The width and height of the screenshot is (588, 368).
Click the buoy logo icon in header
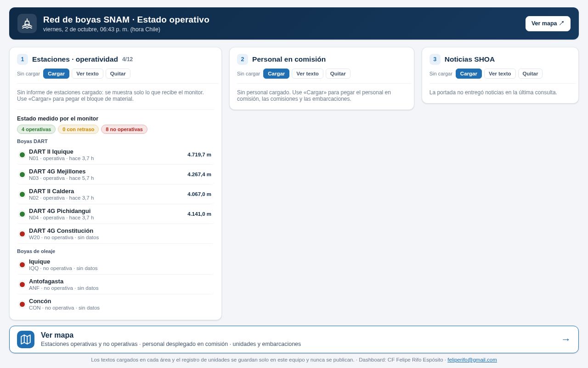click(27, 23)
